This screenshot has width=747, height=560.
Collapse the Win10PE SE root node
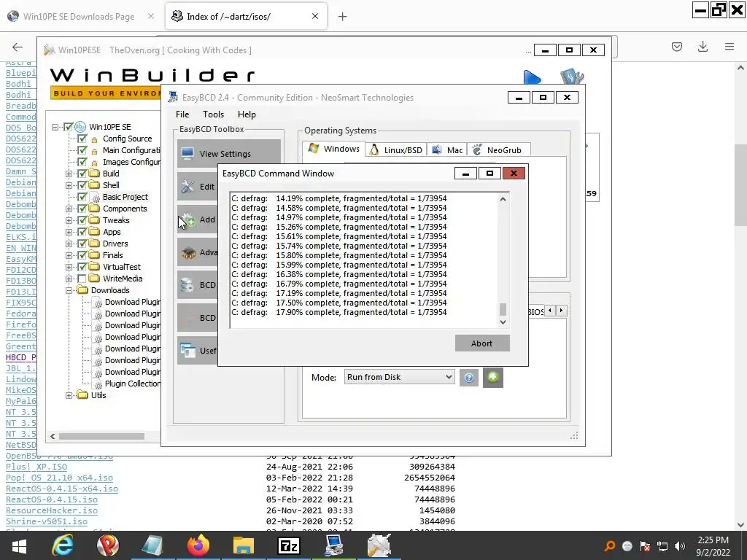click(x=55, y=127)
